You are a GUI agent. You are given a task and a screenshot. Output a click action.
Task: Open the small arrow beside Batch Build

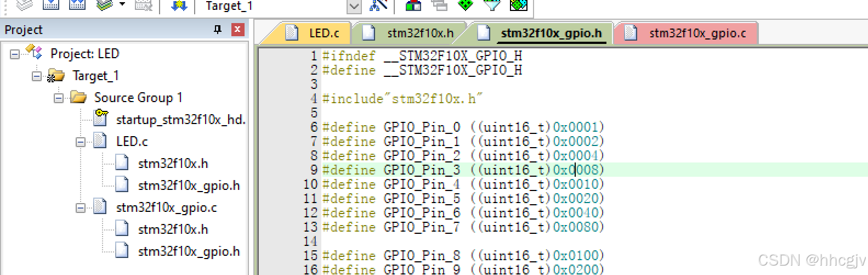pos(122,5)
